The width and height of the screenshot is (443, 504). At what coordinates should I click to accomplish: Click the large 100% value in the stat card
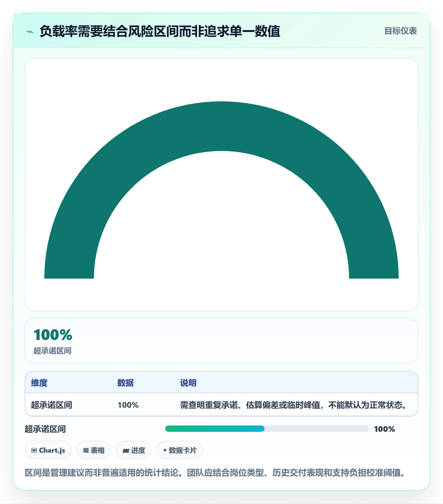point(53,335)
